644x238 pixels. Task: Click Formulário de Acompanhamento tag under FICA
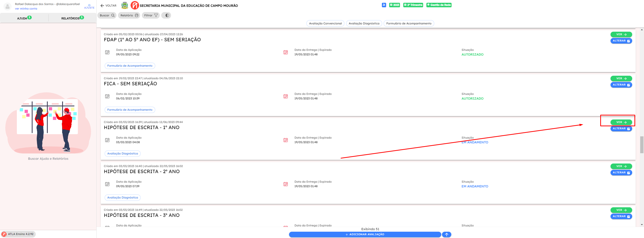[130, 110]
